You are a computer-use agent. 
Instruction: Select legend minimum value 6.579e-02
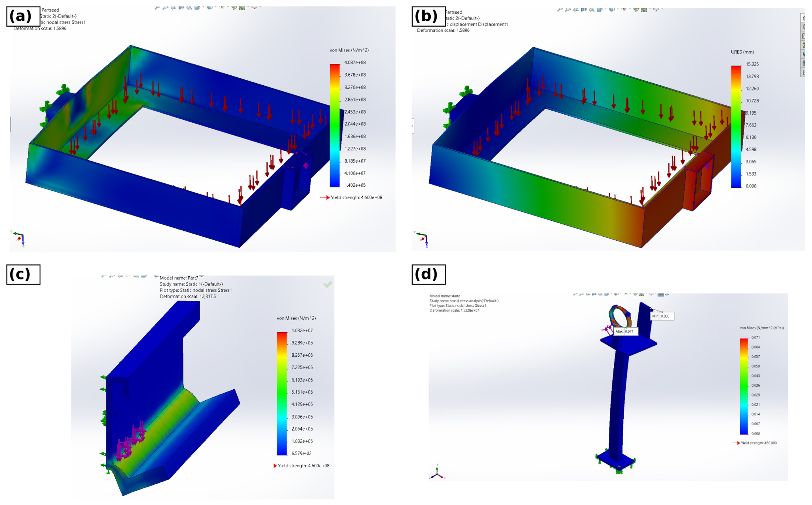click(301, 453)
